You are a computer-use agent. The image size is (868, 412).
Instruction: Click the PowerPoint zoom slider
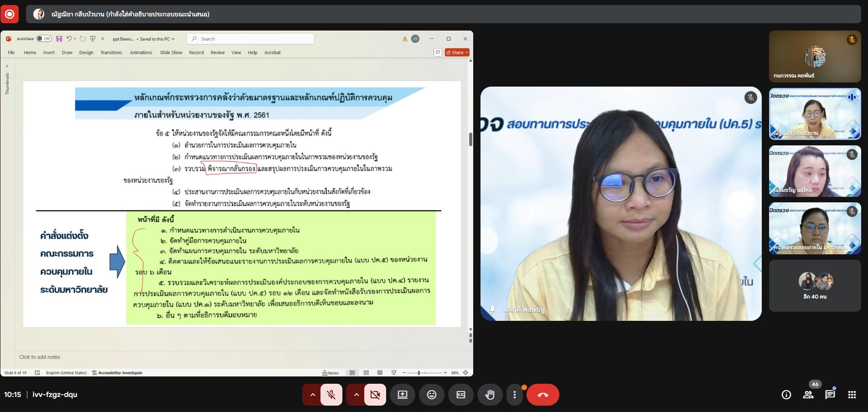point(419,373)
